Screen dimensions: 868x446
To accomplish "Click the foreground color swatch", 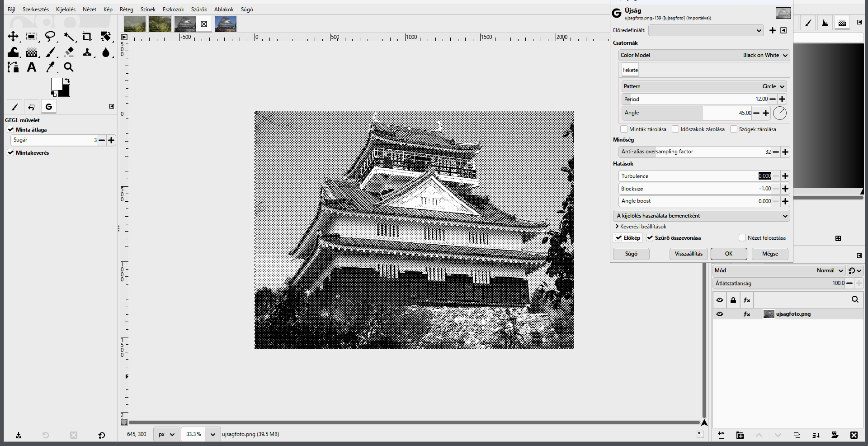I will (x=57, y=84).
